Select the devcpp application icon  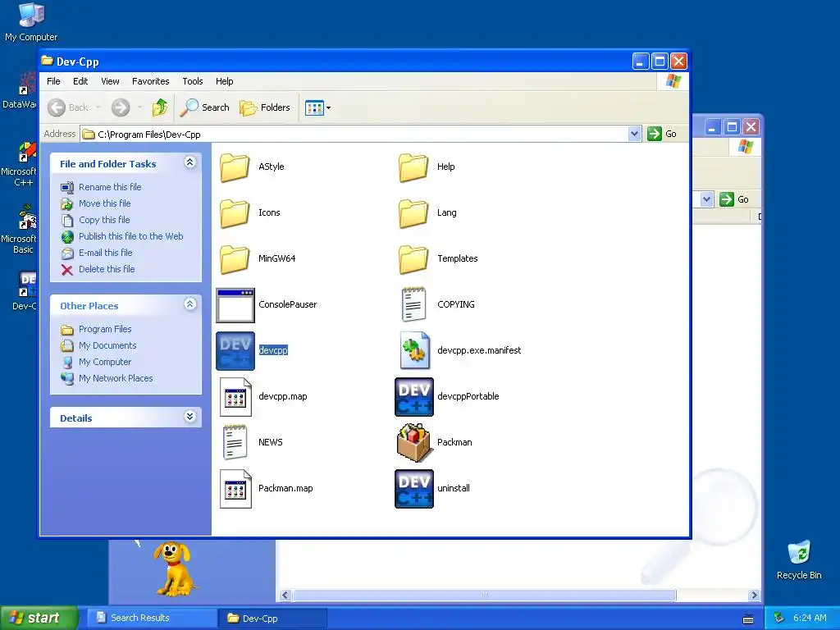(235, 351)
